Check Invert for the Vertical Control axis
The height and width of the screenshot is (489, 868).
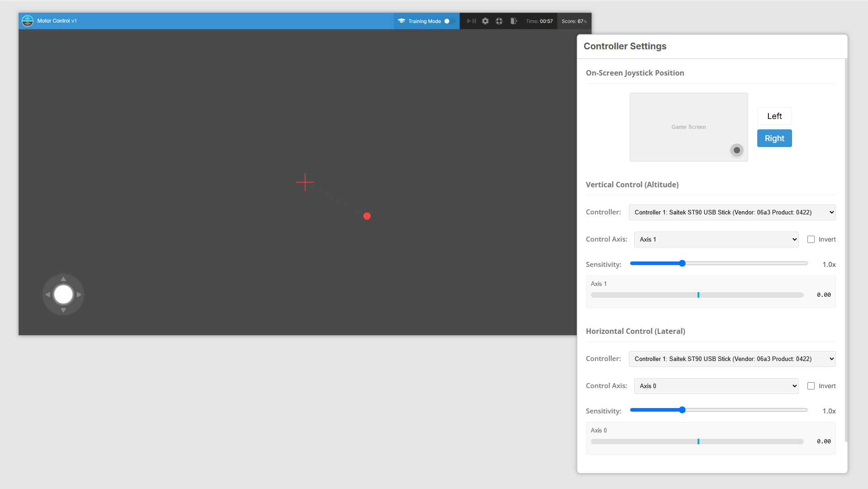(x=811, y=239)
